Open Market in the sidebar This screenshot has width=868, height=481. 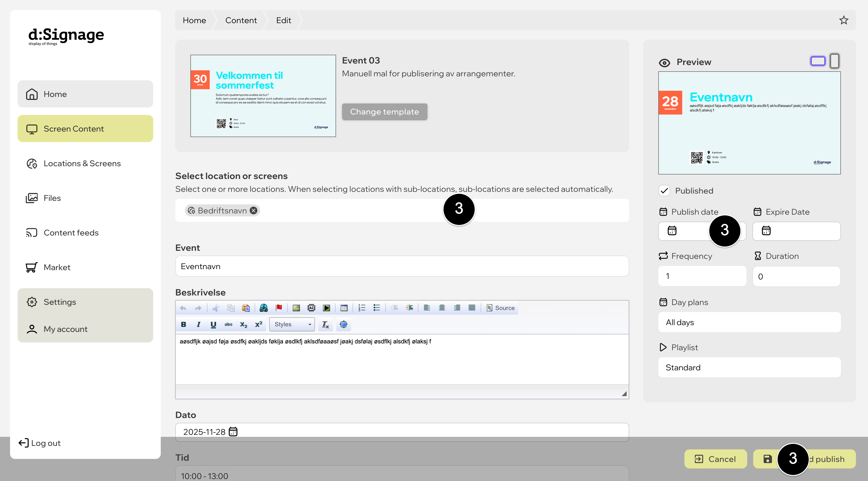(85, 267)
